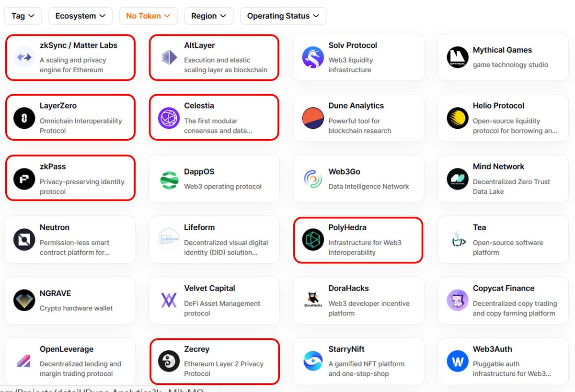Click 'Data Intelligence Network' description text
Viewport: 575px width, 392px height.
coord(368,187)
